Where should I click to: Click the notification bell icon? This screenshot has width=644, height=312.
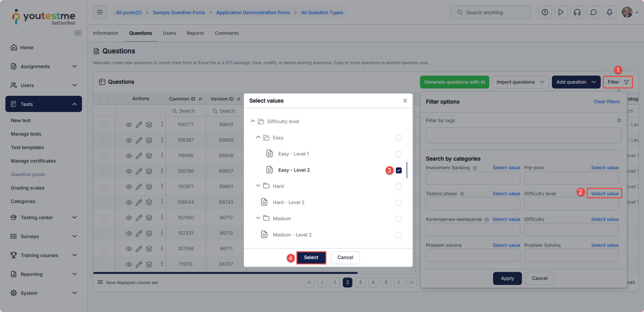click(609, 12)
